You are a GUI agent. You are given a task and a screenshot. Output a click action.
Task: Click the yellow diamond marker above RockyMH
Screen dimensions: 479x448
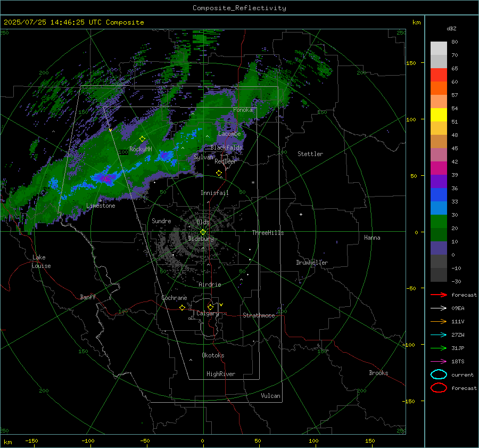point(142,139)
